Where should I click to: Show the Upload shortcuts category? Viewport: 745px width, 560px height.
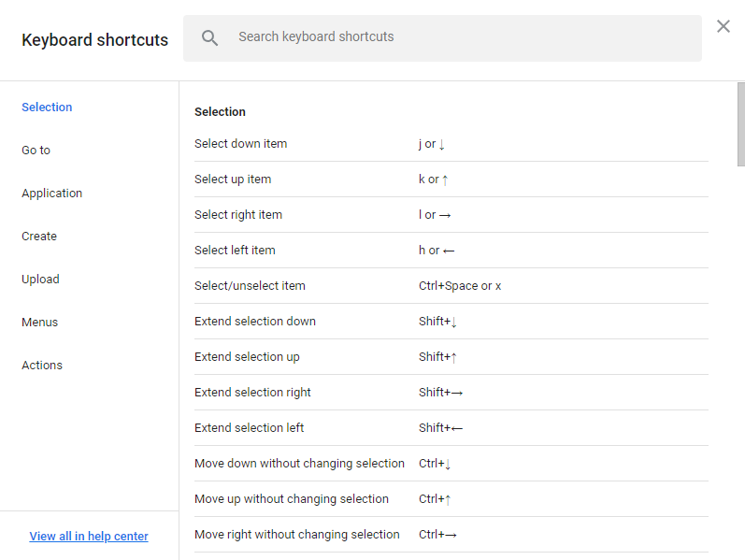pos(40,279)
